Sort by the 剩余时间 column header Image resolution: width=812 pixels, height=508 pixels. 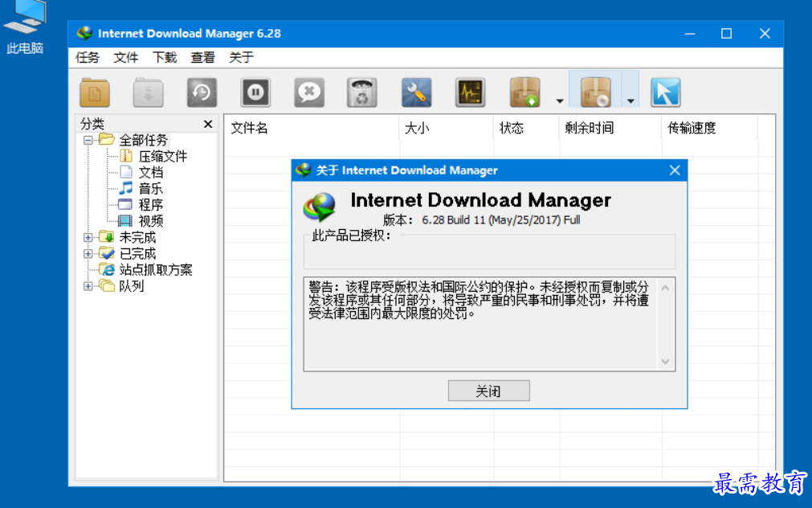click(x=610, y=128)
